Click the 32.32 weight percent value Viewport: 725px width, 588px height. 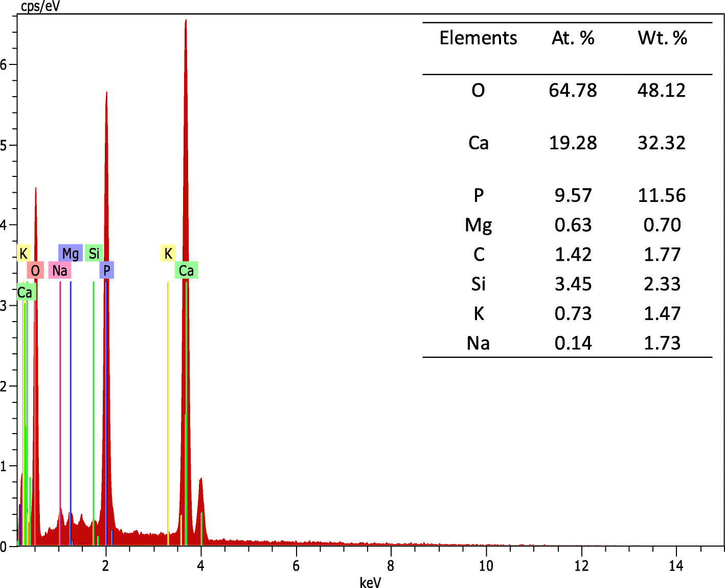pyautogui.click(x=662, y=143)
